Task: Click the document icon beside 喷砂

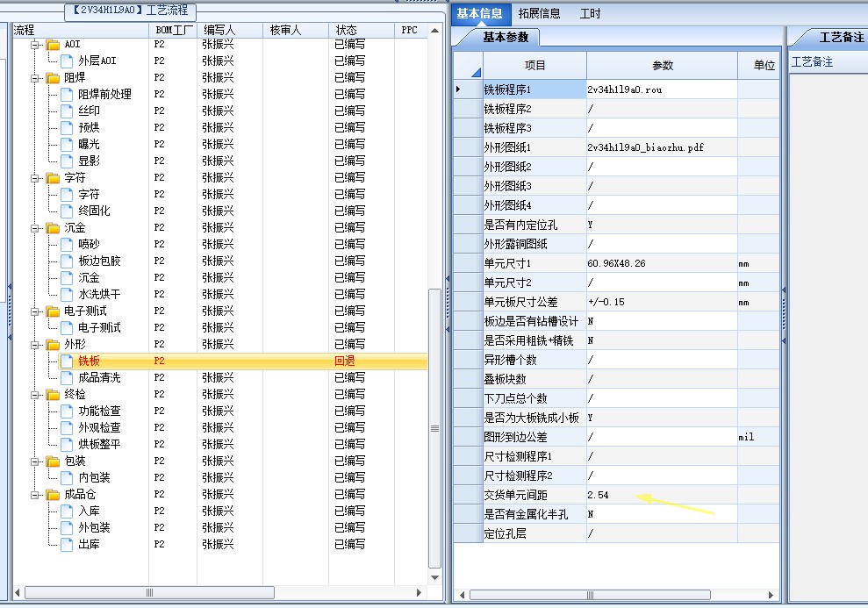Action: tap(67, 244)
